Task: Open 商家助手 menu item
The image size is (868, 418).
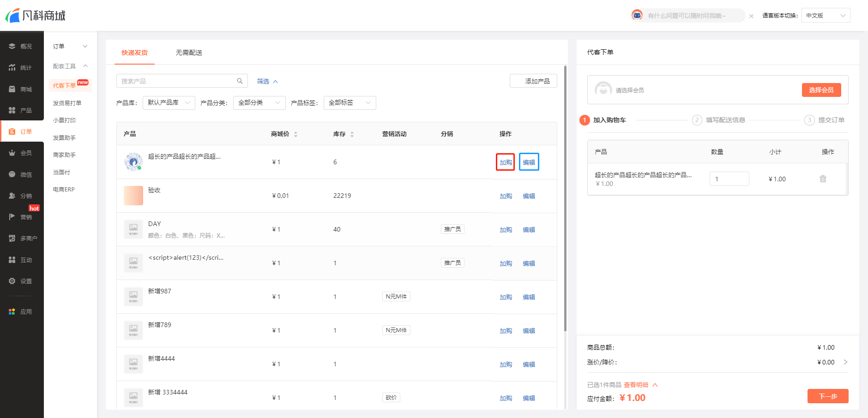Action: (x=64, y=155)
